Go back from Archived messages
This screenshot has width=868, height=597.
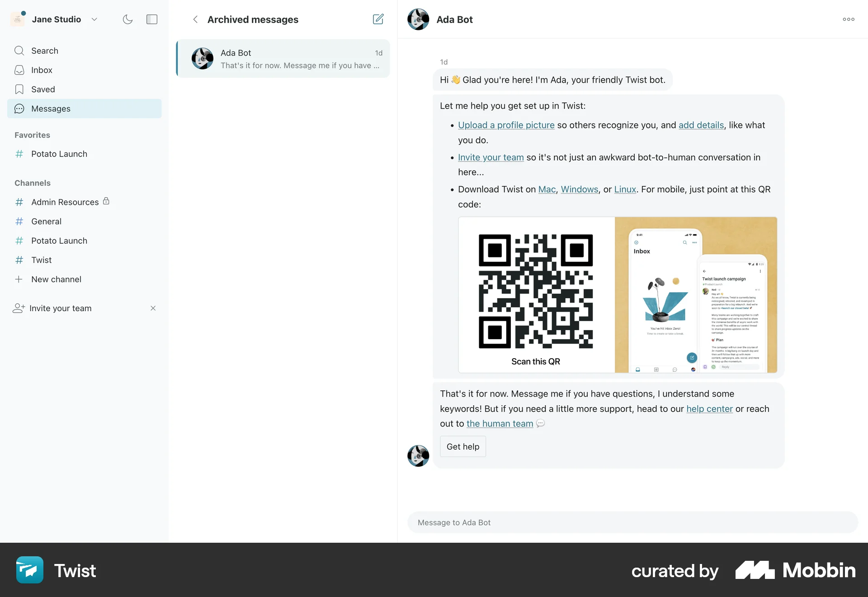click(195, 19)
